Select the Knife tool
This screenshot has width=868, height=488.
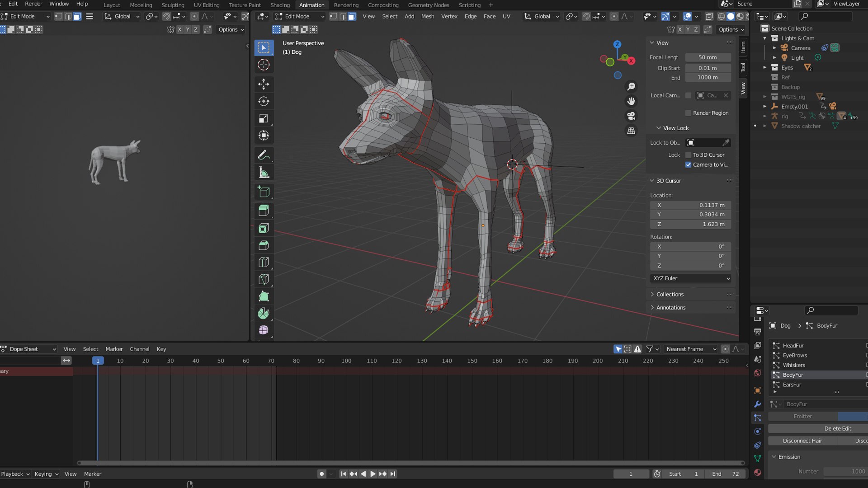264,279
